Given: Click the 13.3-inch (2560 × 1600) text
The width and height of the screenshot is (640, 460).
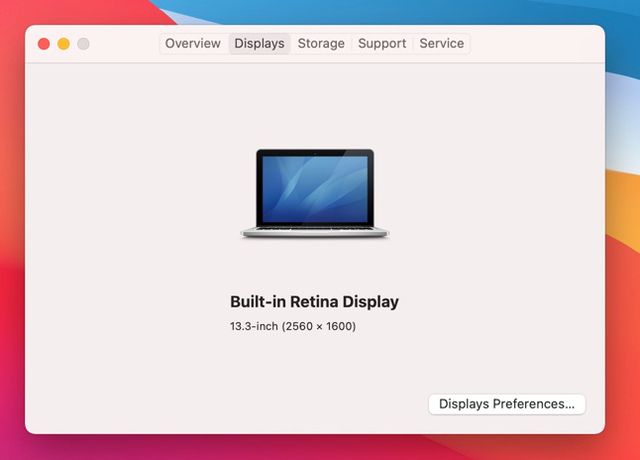Looking at the screenshot, I should pos(293,326).
